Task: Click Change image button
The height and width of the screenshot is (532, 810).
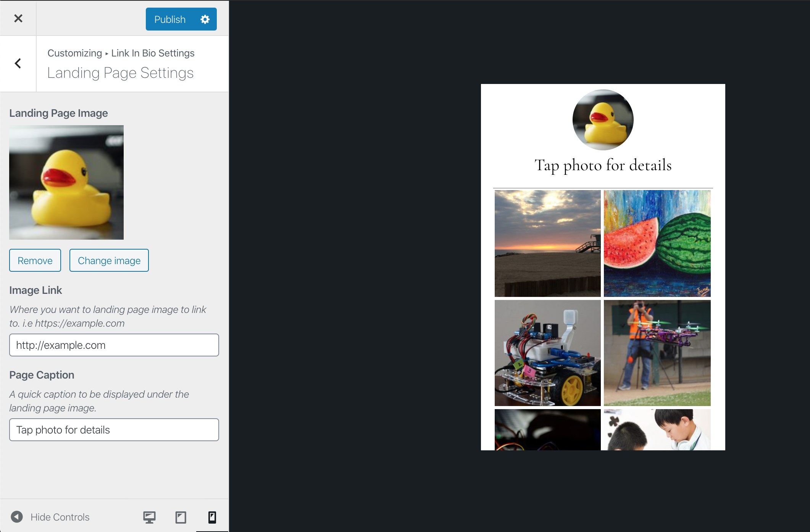Action: point(108,261)
